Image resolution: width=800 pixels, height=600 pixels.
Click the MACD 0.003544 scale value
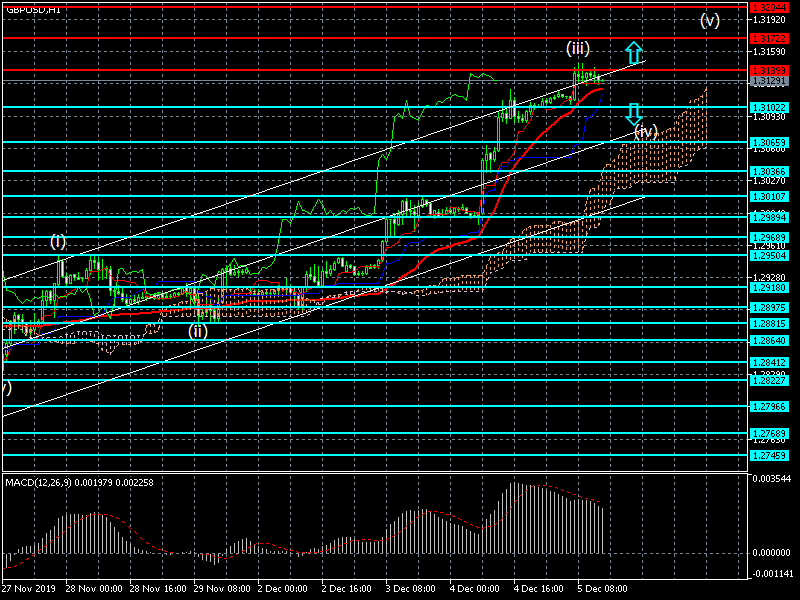pyautogui.click(x=772, y=481)
